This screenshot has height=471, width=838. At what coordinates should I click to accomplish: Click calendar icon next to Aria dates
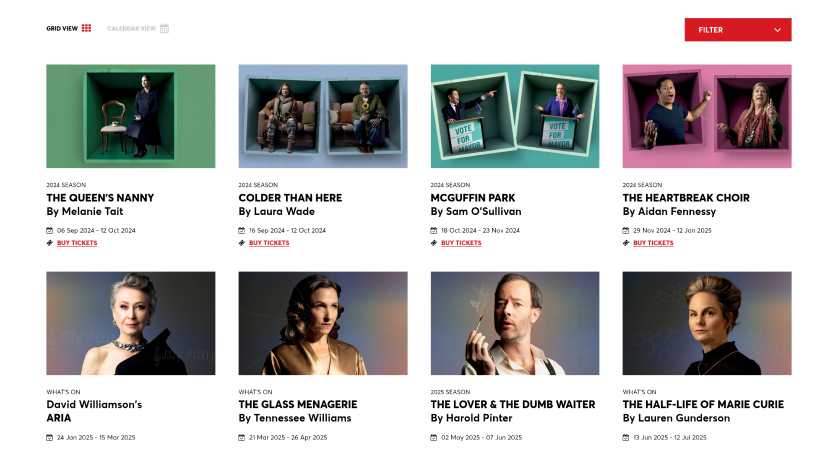pyautogui.click(x=50, y=437)
